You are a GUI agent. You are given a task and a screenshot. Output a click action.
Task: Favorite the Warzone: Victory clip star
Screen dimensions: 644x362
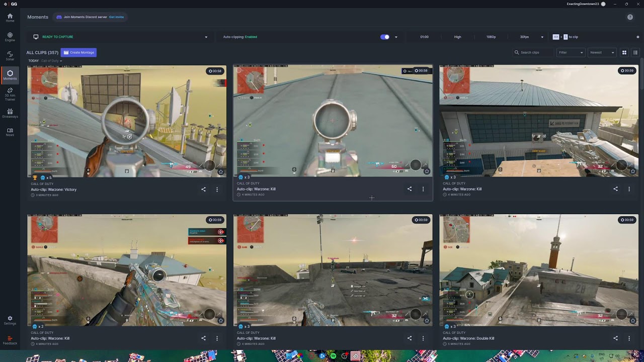pos(220,171)
